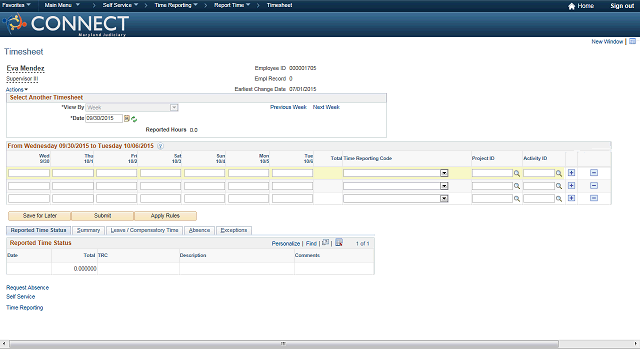Switch to the Summary tab

click(x=88, y=231)
